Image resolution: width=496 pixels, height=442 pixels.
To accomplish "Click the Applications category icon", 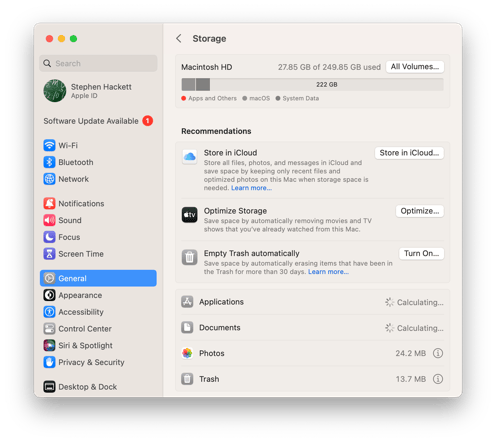I will tap(187, 302).
